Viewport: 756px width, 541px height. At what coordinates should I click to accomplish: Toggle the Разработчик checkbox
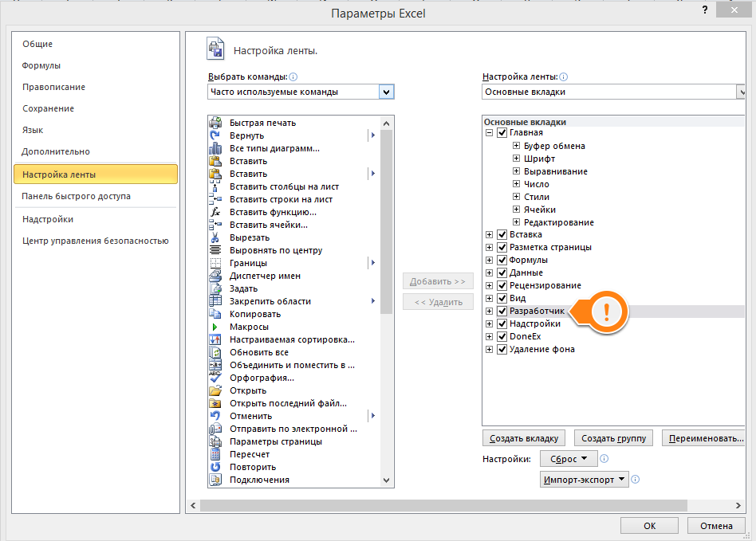click(502, 312)
